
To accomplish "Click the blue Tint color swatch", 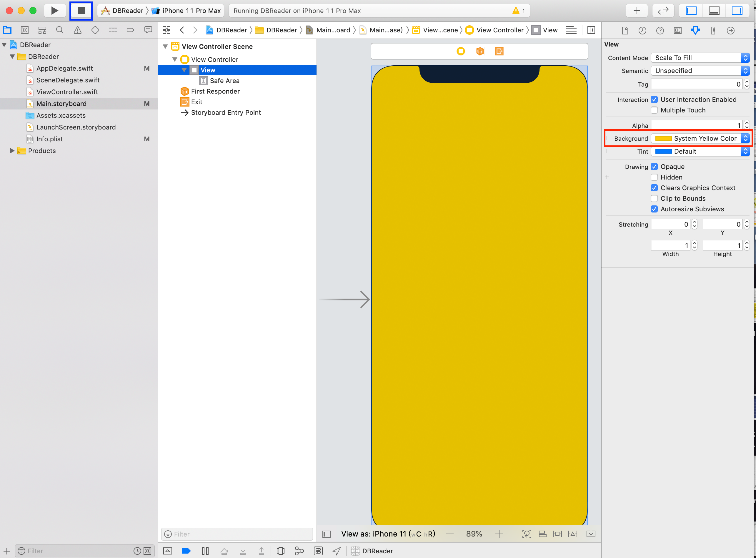I will point(663,151).
